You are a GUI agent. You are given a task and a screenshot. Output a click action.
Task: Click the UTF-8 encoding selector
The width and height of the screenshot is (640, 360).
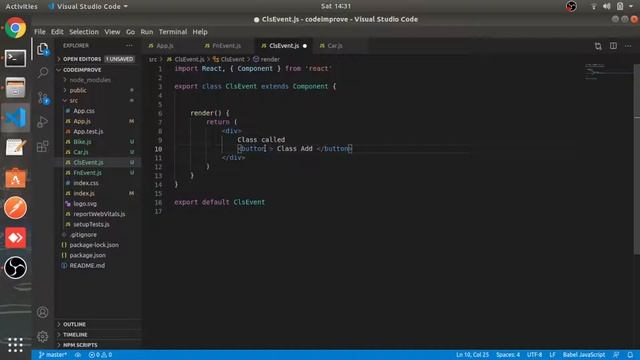click(534, 355)
